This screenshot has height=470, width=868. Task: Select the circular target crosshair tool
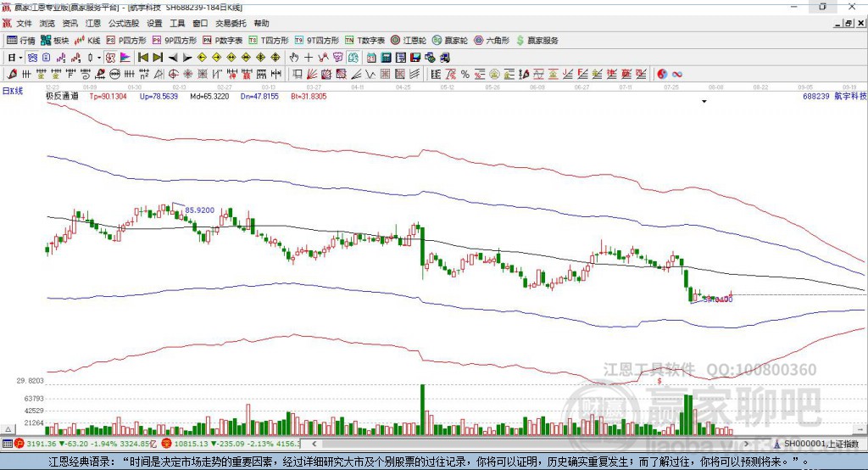point(173,75)
